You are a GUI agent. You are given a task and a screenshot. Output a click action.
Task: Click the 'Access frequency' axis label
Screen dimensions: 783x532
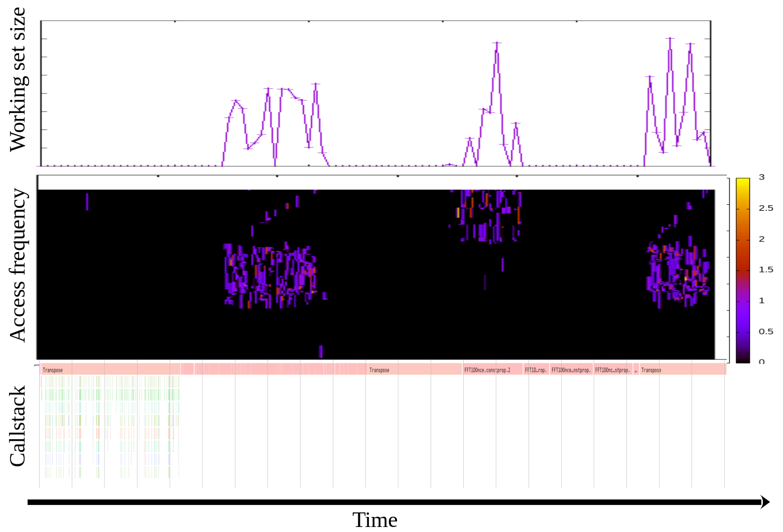pyautogui.click(x=18, y=265)
